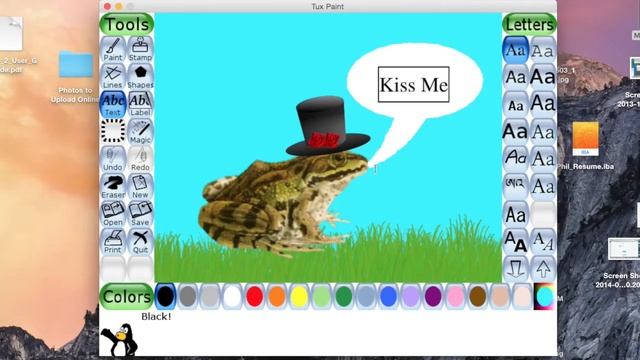Open the rainbow custom color picker

(x=544, y=296)
